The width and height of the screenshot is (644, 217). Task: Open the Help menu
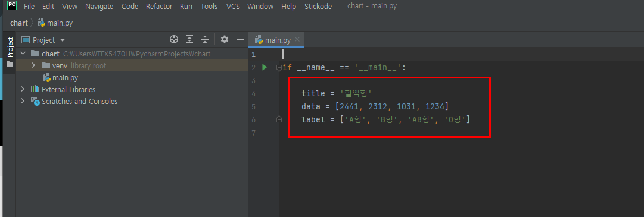pos(288,7)
